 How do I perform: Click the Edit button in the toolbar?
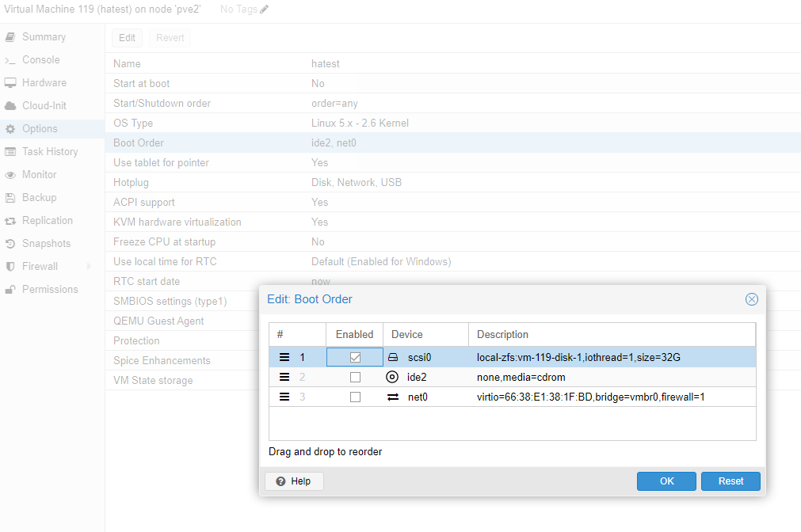(127, 38)
